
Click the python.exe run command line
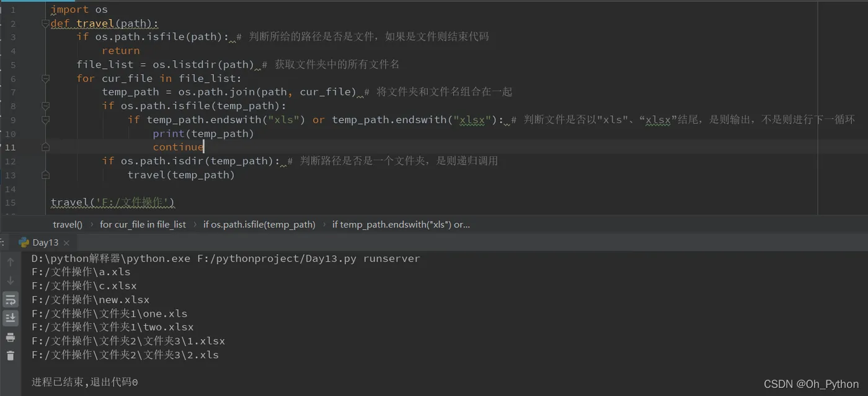coord(226,258)
